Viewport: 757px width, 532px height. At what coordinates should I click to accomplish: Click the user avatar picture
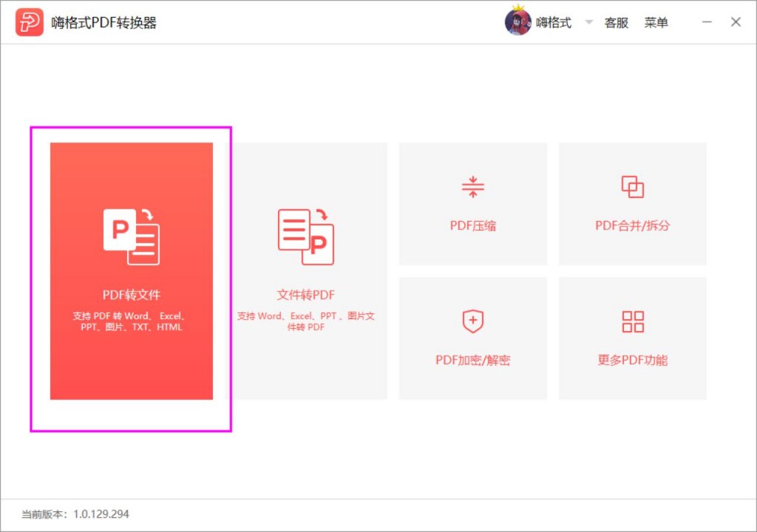[517, 22]
